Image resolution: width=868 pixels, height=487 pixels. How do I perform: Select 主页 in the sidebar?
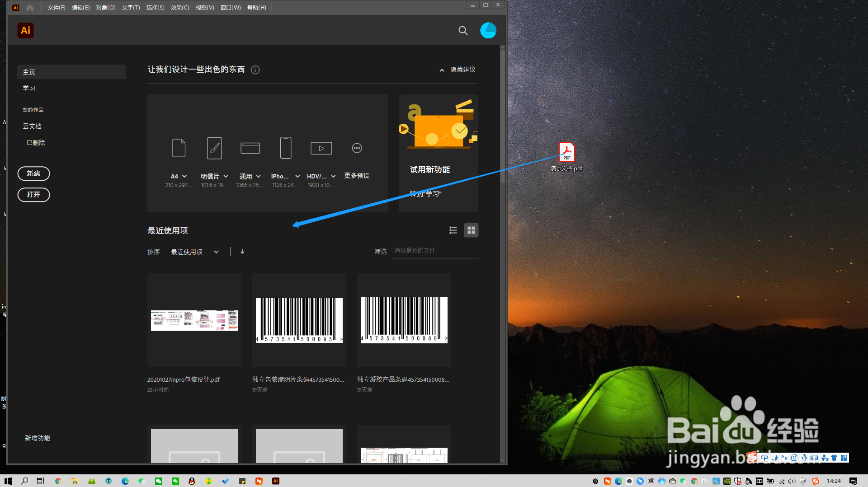(71, 72)
